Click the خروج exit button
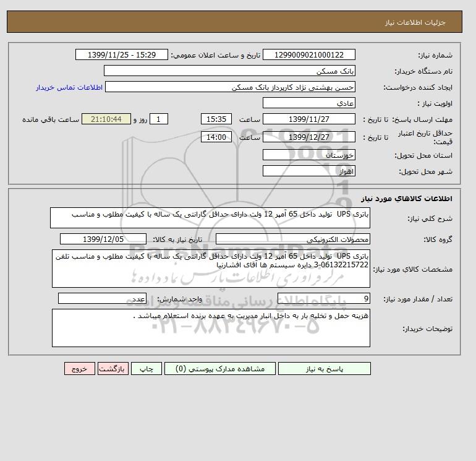Screen dimensions: 476x461 pyautogui.click(x=80, y=369)
